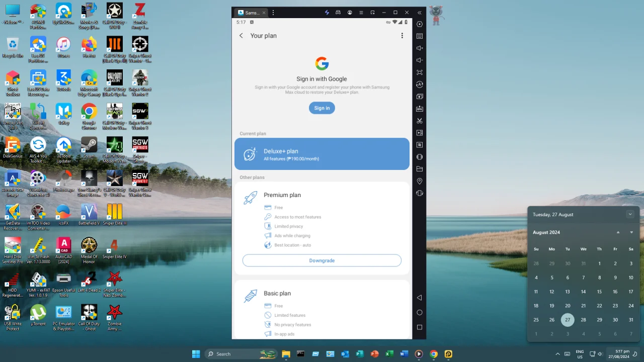Viewport: 644px width, 362px height.
Task: Select the Battlefield V desktop shortcut
Action: point(89,215)
